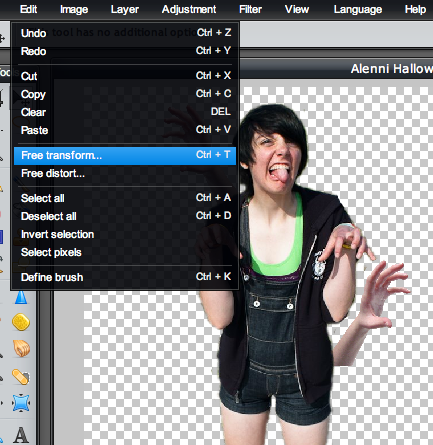Choose Invert selection from the menu
Screen dimensions: 433x445
click(125, 234)
